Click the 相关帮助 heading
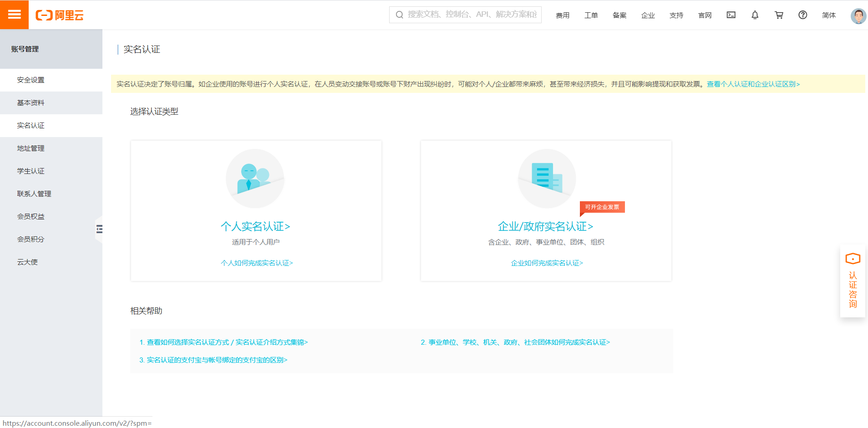This screenshot has height=428, width=868. click(x=146, y=311)
